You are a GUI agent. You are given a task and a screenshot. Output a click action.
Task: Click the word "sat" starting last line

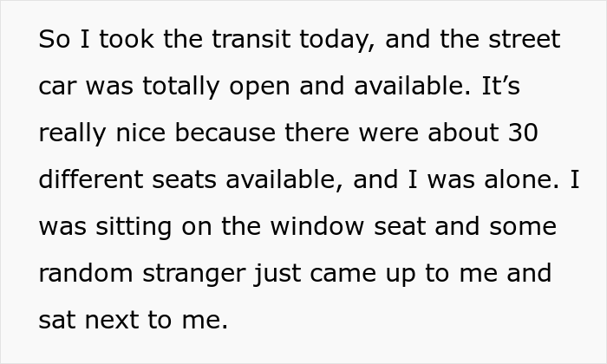click(57, 321)
